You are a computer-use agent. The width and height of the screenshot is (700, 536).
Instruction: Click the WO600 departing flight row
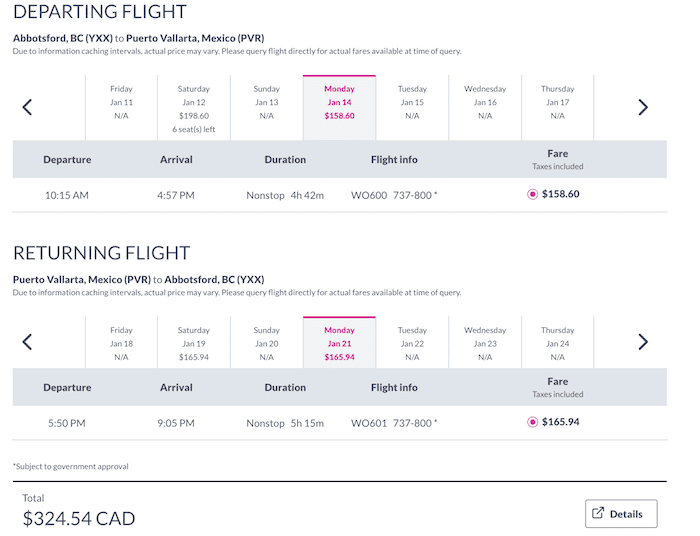pyautogui.click(x=340, y=195)
